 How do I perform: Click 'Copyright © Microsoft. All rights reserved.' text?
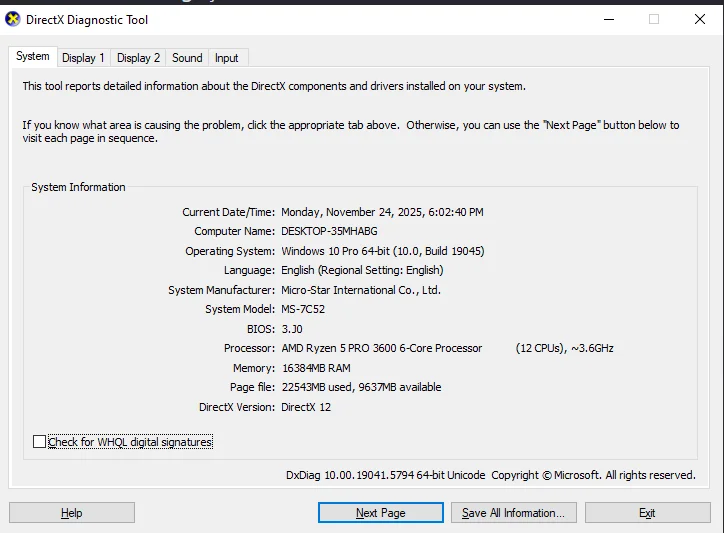pyautogui.click(x=593, y=475)
